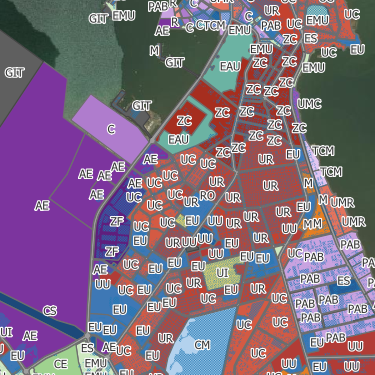Click the EAU label below the enclosed ZC block
This screenshot has height=375, width=375.
[178, 139]
